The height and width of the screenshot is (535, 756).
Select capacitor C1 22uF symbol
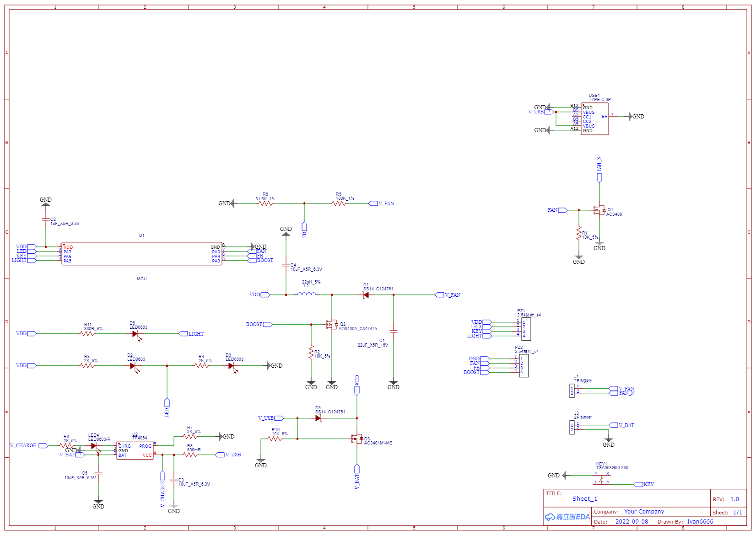[x=393, y=331]
